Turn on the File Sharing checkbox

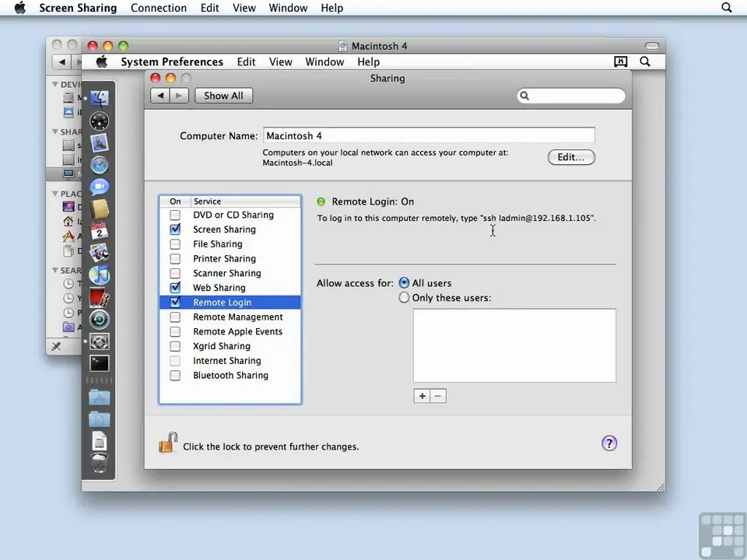(175, 244)
